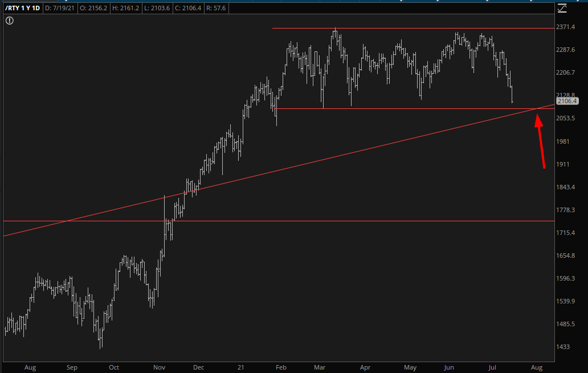Screen dimensions: 588x373
Task: Click the Mar label on time axis
Action: pos(319,368)
